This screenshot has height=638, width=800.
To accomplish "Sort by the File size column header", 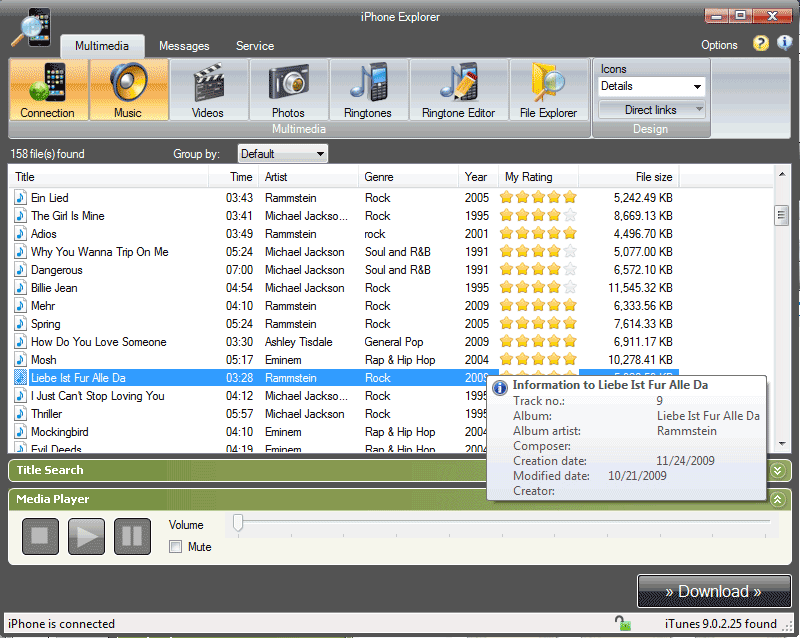I will point(629,177).
